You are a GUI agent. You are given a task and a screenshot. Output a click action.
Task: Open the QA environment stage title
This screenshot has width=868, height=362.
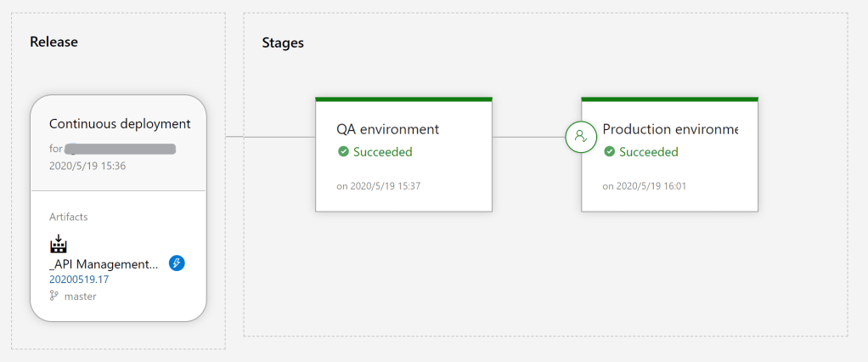tap(387, 129)
